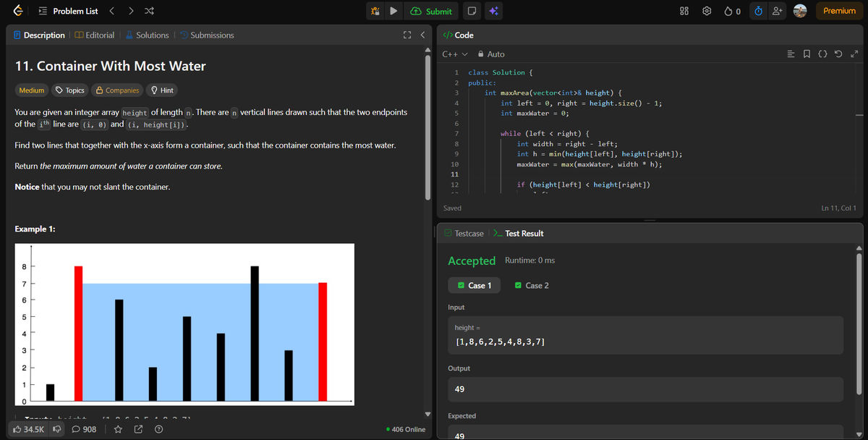Switch to the Test Result tab
This screenshot has height=440, width=868.
click(x=519, y=233)
